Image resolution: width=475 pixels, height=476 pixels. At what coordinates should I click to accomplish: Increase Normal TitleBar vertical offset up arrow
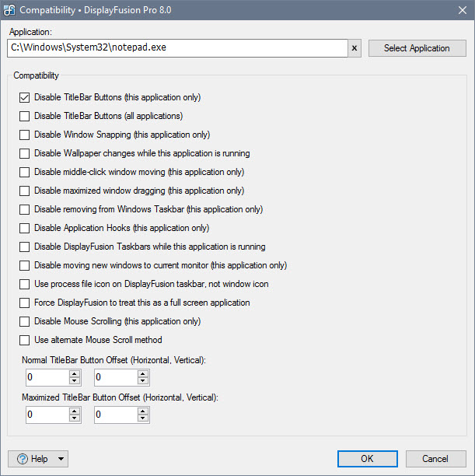point(142,373)
